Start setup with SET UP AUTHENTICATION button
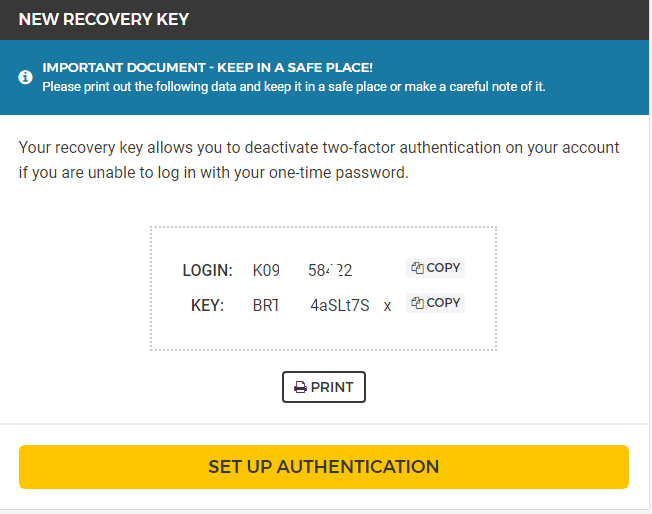The image size is (652, 514). [x=324, y=467]
